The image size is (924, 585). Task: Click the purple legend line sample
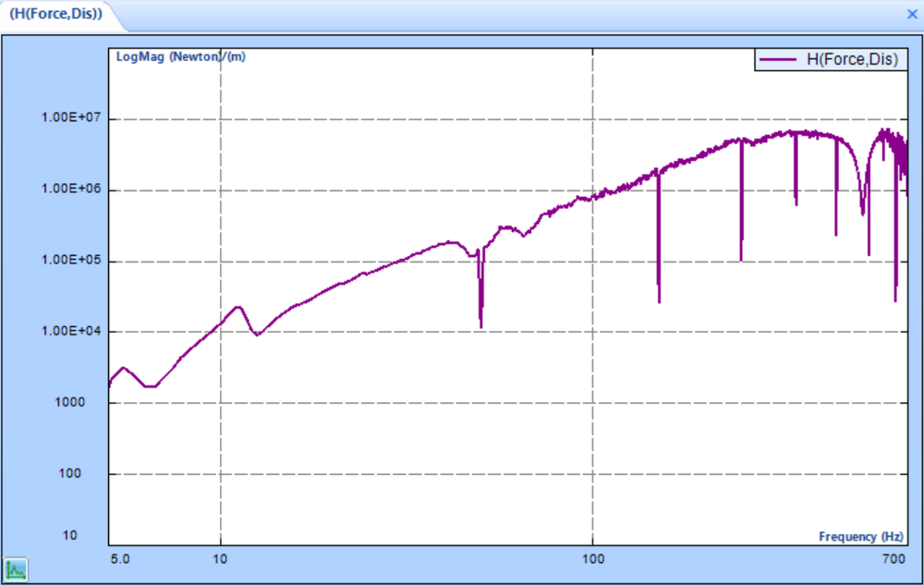[779, 58]
